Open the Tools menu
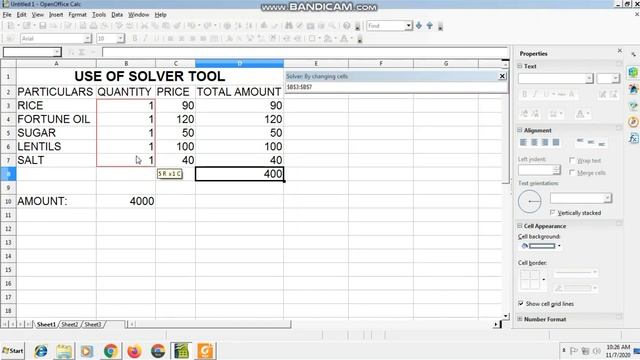Viewport: 640px width, 360px height. click(x=99, y=15)
